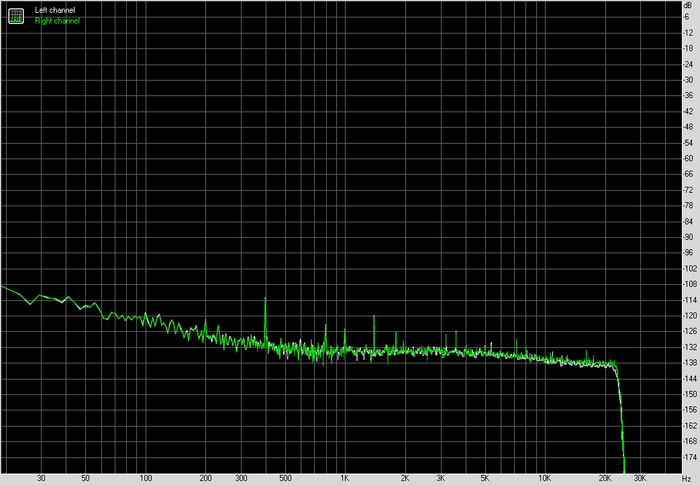Click the -6 label on the dB axis

pos(688,17)
